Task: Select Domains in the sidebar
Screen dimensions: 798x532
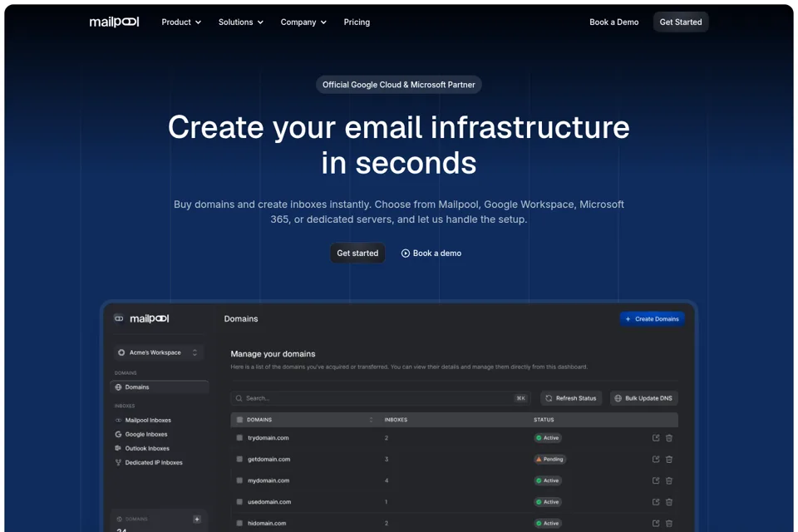Action: coord(160,387)
